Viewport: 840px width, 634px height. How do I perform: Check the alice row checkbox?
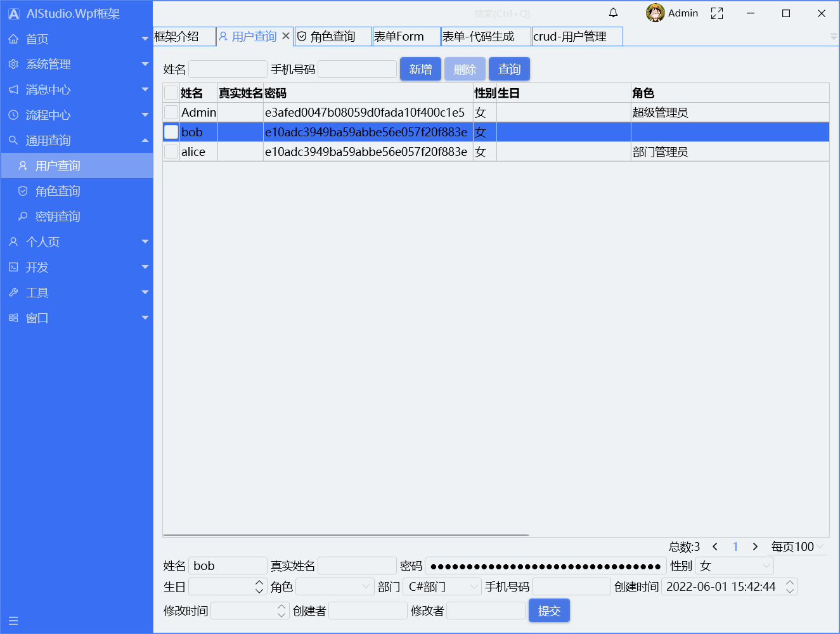coord(171,152)
